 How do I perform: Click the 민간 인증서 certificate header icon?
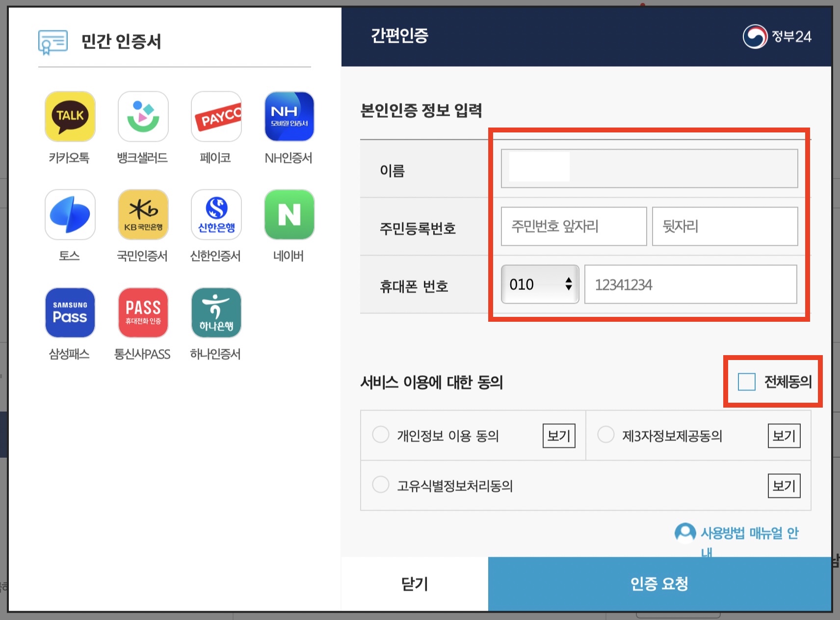point(53,42)
